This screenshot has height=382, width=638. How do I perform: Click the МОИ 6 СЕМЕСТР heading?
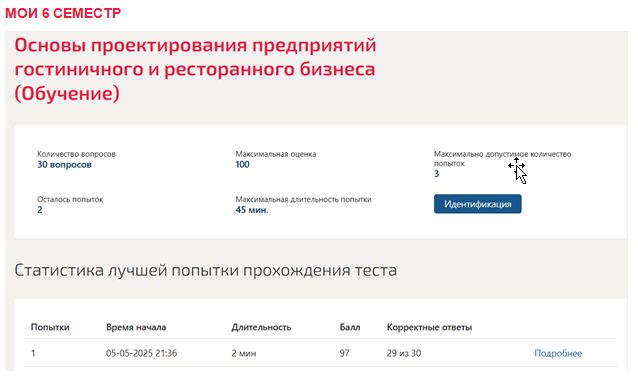pos(63,13)
